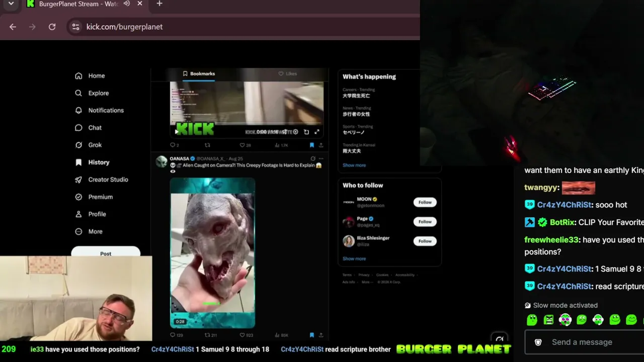Image resolution: width=644 pixels, height=362 pixels.
Task: Click the address bar showing kick.com/burgerplanet
Action: coord(243,27)
